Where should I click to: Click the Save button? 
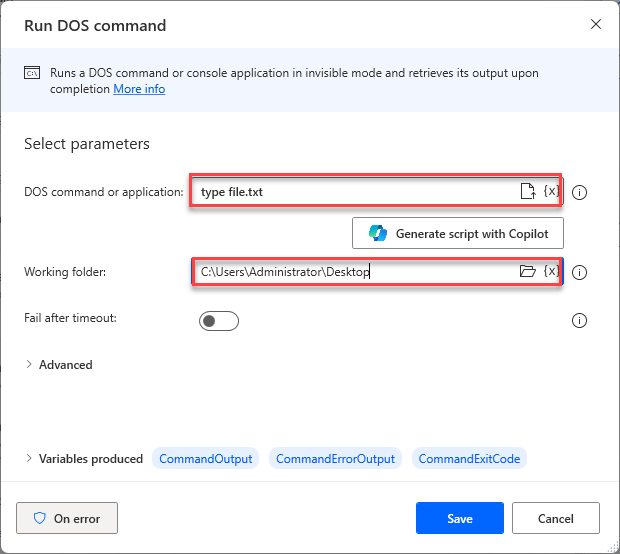coord(460,518)
